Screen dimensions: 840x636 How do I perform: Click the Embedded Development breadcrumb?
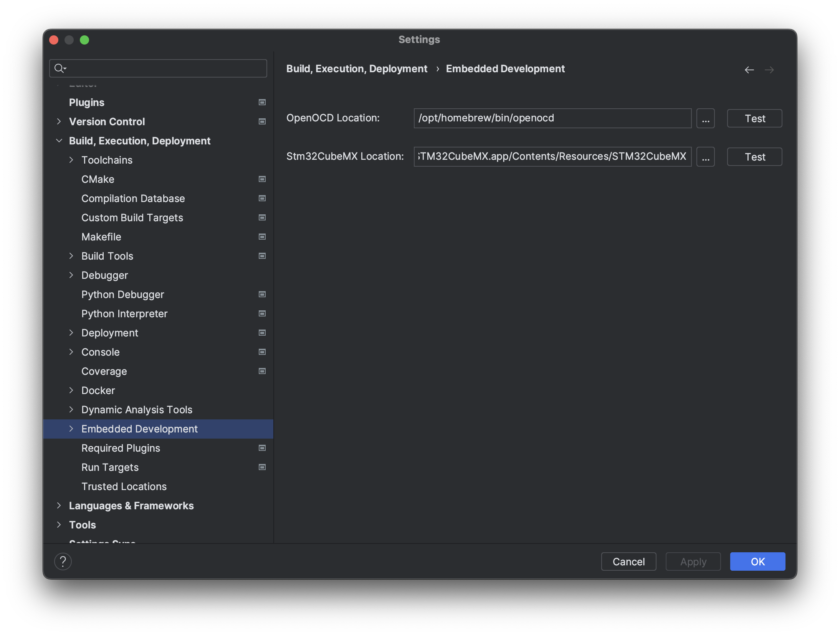point(505,68)
